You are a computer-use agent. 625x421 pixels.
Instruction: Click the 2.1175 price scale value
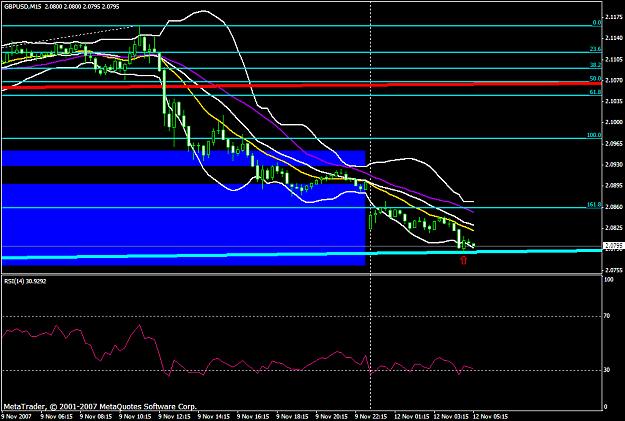(614, 17)
